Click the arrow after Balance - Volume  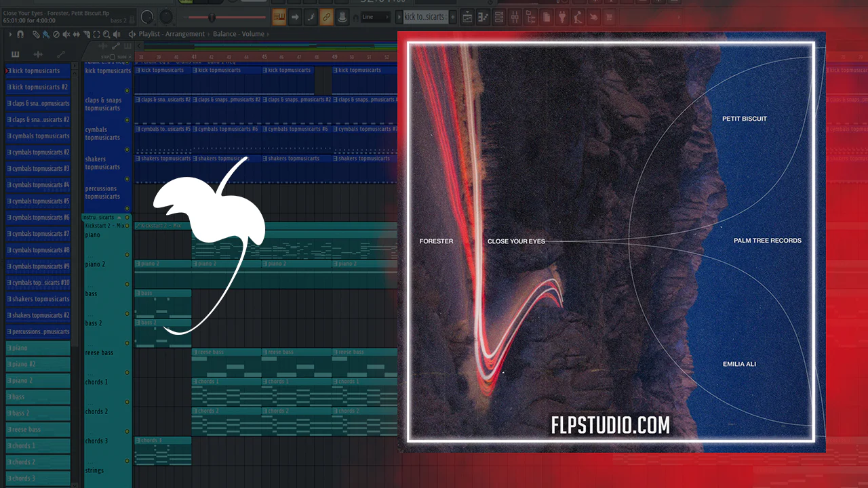point(267,34)
